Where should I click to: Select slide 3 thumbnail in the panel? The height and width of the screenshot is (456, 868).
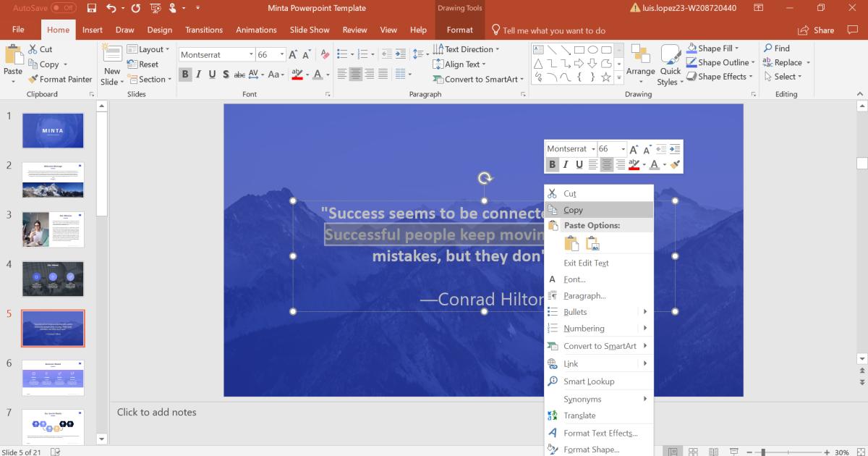click(53, 229)
